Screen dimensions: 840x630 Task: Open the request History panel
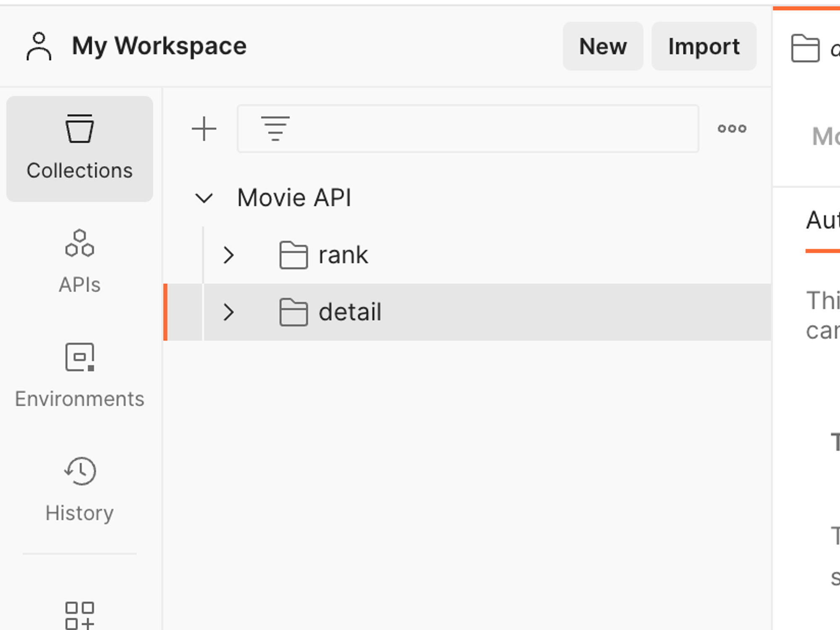coord(79,489)
